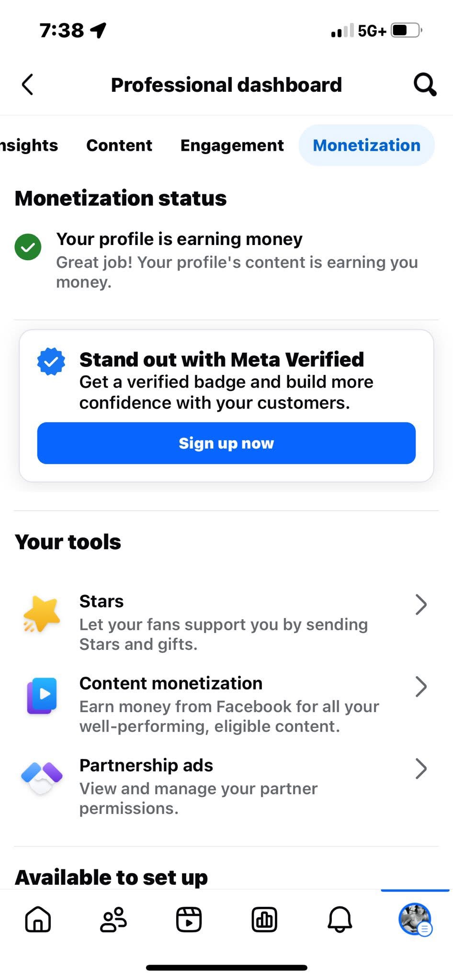Tap the back arrow in the header
Screen dimensions: 453x980
28,85
